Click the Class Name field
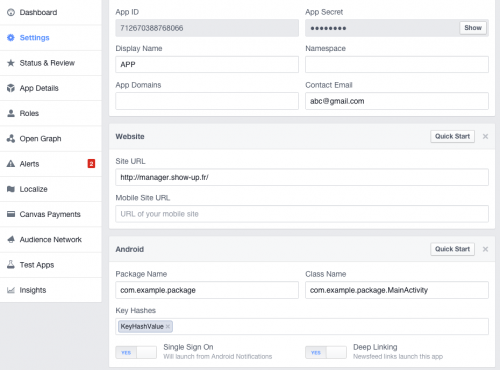The height and width of the screenshot is (370, 500). click(x=397, y=290)
